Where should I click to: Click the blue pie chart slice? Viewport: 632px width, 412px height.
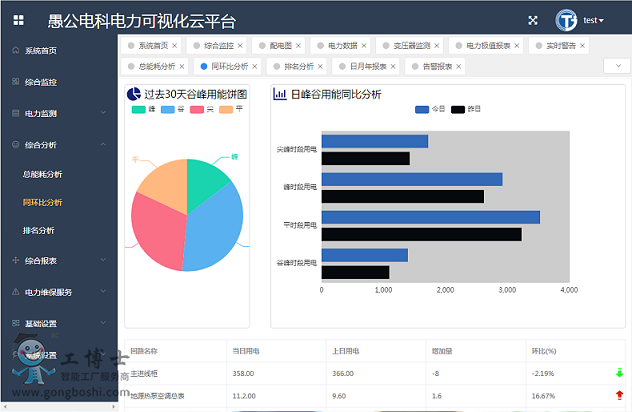point(215,230)
